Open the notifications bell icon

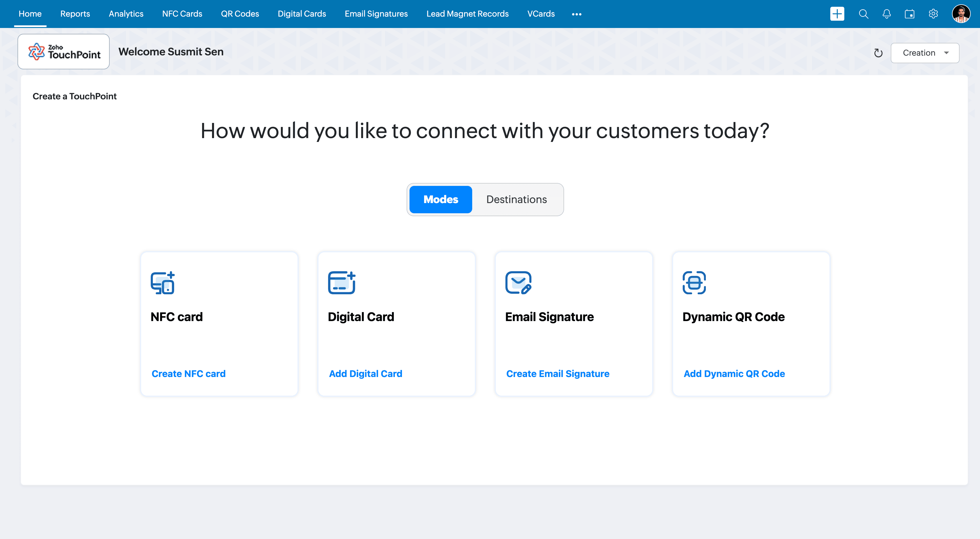coord(886,14)
